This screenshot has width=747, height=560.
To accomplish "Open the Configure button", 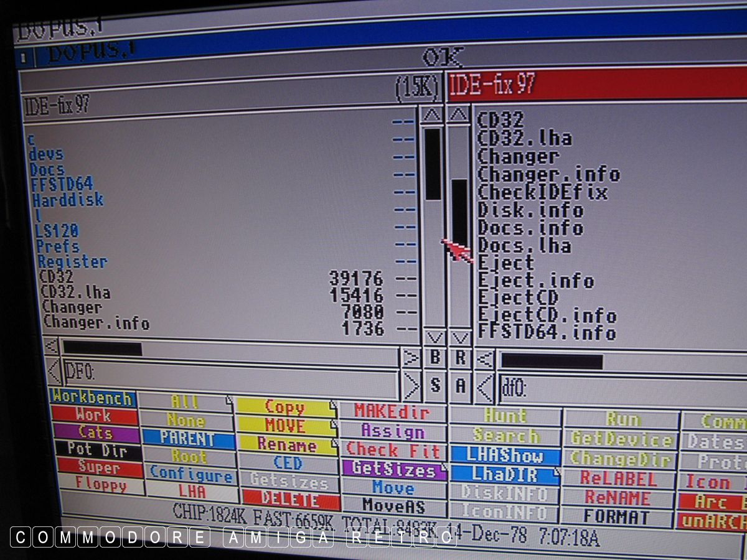I will (x=190, y=475).
